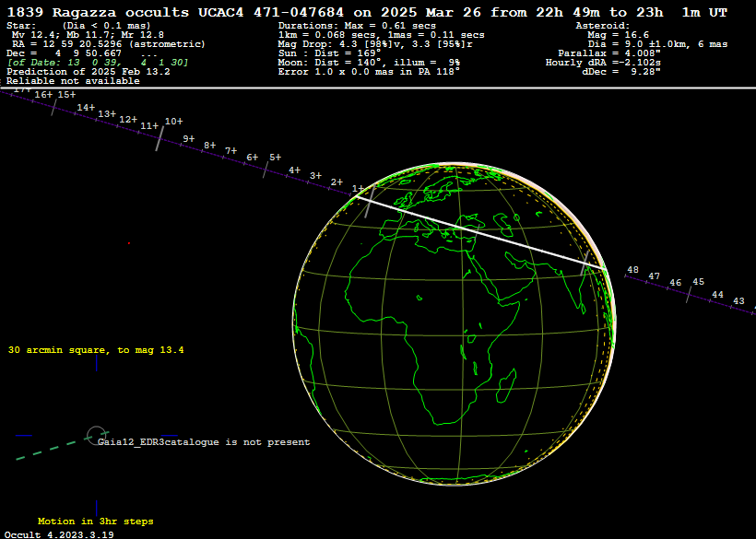The image size is (756, 539).
Task: Select the '4+' minute marker
Action: pos(295,170)
